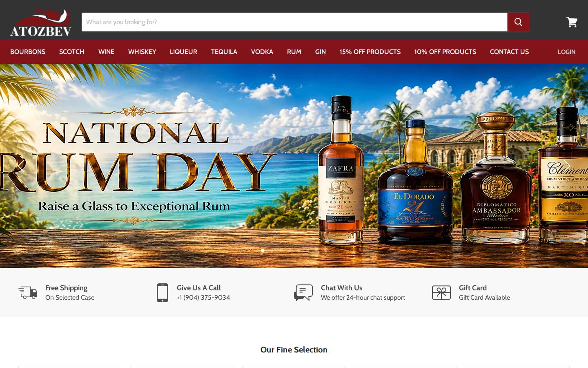This screenshot has width=588, height=368.
Task: Browse the Vodka category
Action: pyautogui.click(x=262, y=52)
